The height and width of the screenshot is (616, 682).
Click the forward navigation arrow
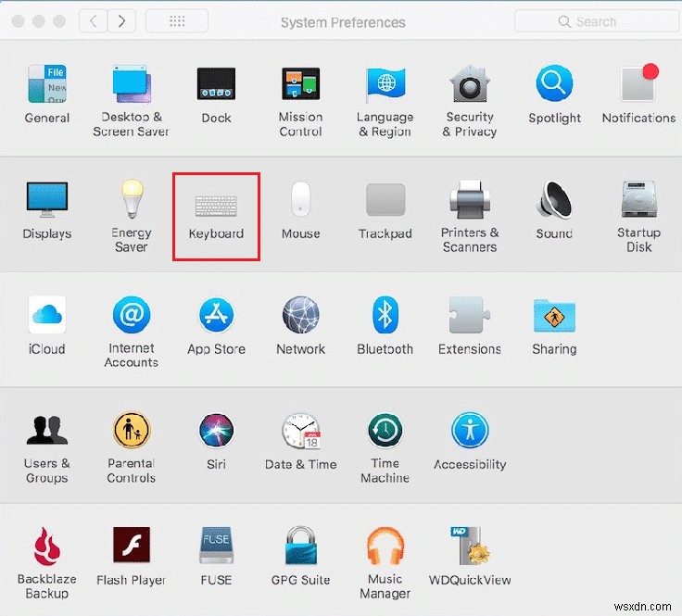[121, 21]
